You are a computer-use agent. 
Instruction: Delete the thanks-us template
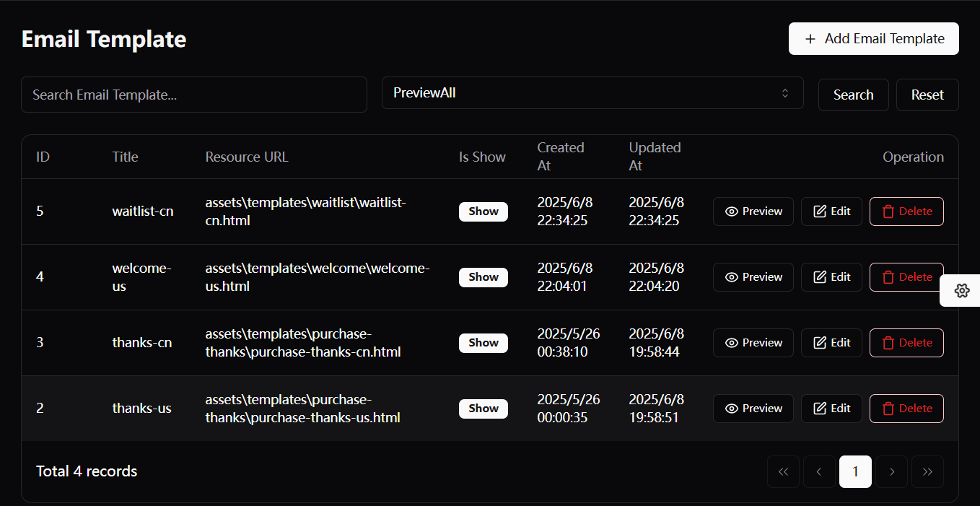[x=906, y=409]
